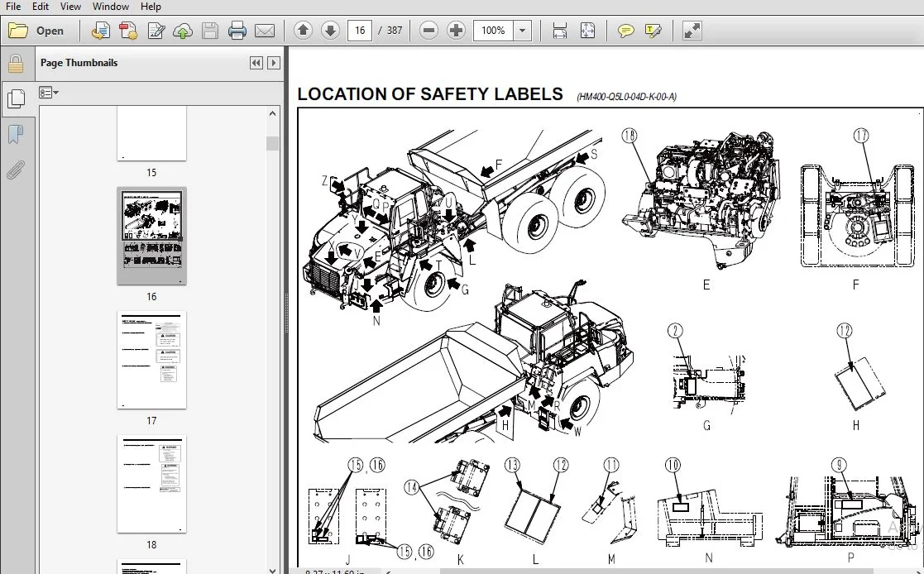Collapse the thumbnails panel with double arrow

256,63
